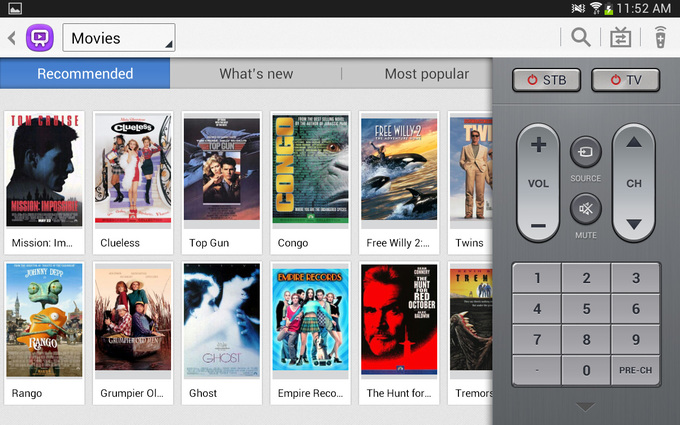Screen dimensions: 680x425
Task: Tap keypad number 3
Action: [x=636, y=278]
